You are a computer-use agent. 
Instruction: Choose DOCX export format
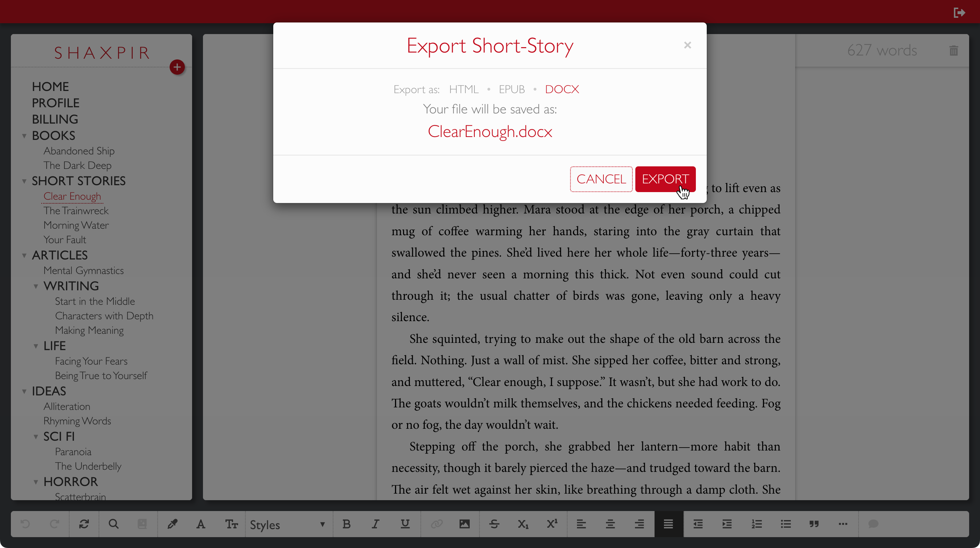pyautogui.click(x=562, y=89)
